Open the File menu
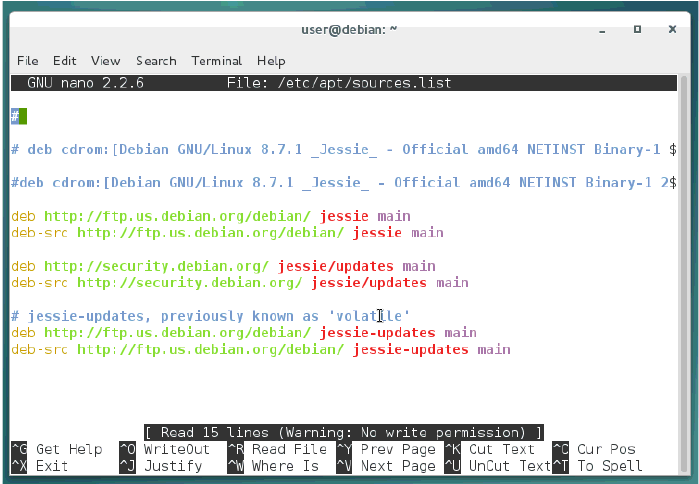 tap(28, 61)
